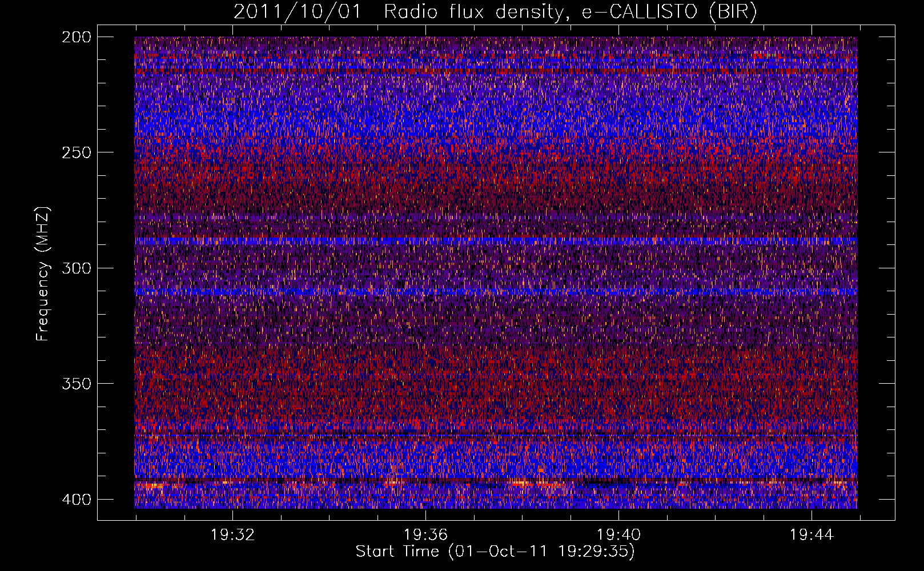
Task: Click the 19:32 time tick label
Action: [232, 535]
